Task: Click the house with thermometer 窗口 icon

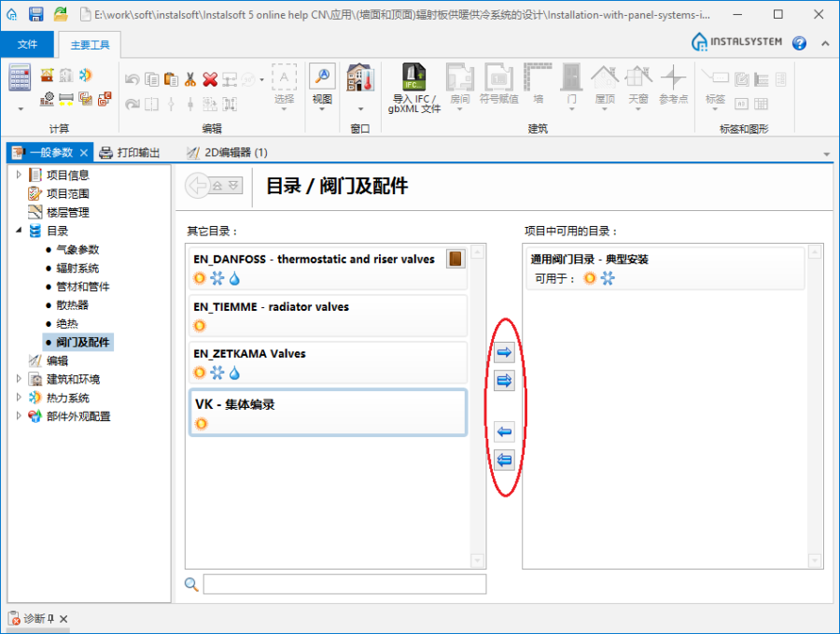Action: (x=360, y=77)
